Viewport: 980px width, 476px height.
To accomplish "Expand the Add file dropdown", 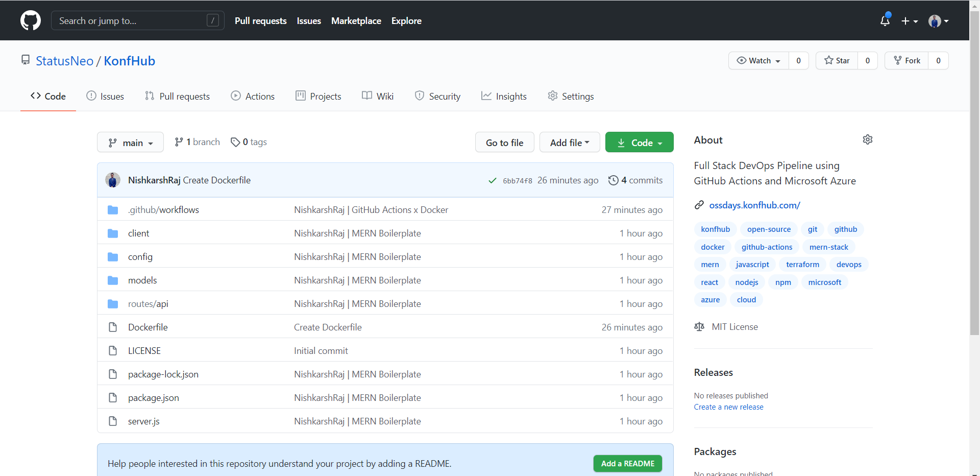I will [570, 142].
